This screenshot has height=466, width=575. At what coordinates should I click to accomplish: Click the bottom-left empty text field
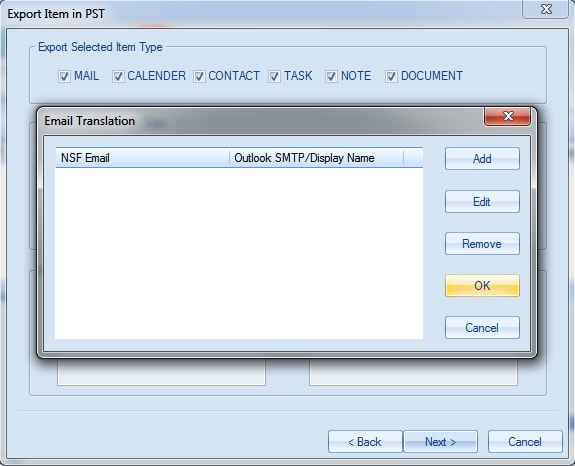[x=161, y=372]
